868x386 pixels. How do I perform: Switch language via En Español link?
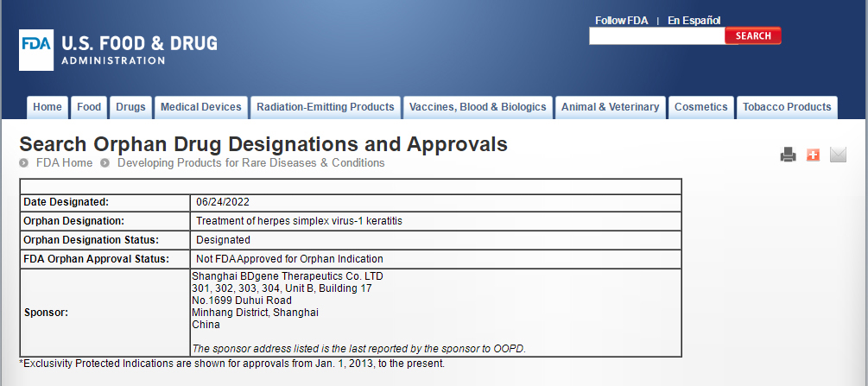coord(694,21)
